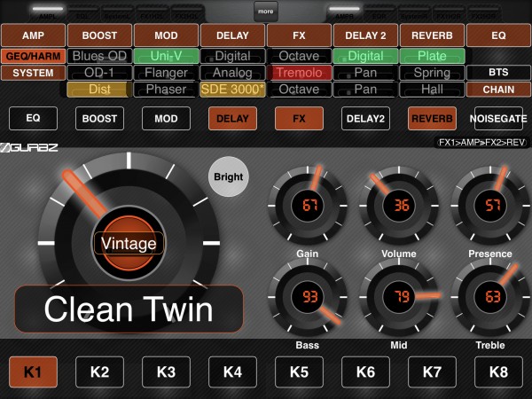Toggle the BOOST on/off button
This screenshot has width=532, height=399.
click(99, 118)
